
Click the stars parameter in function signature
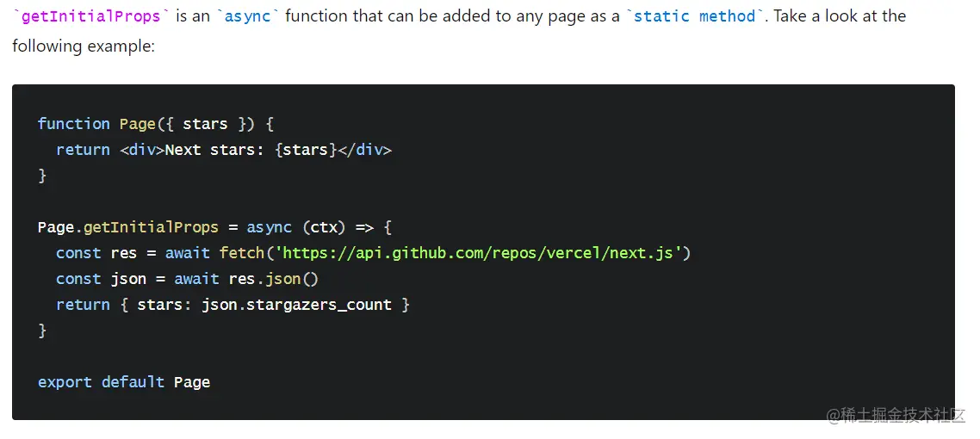click(x=205, y=124)
